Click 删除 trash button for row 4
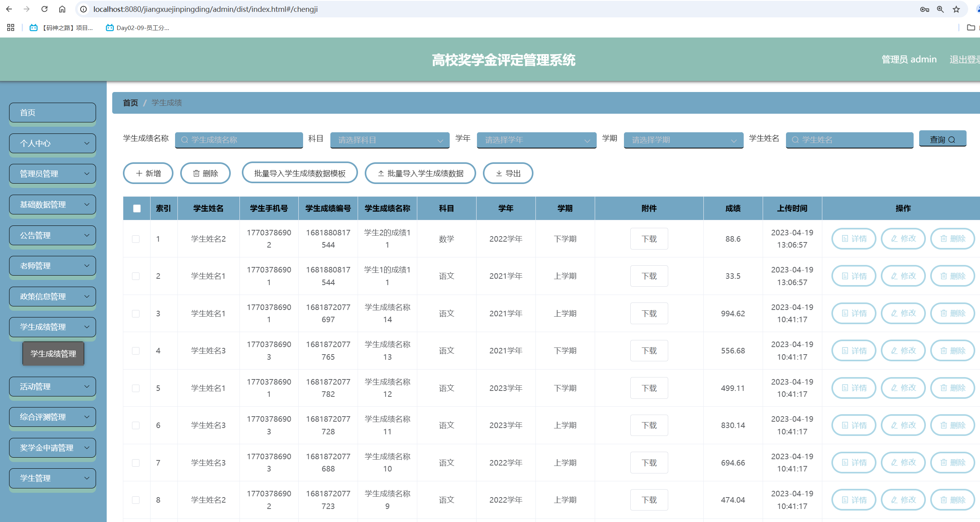This screenshot has height=522, width=980. click(x=953, y=351)
